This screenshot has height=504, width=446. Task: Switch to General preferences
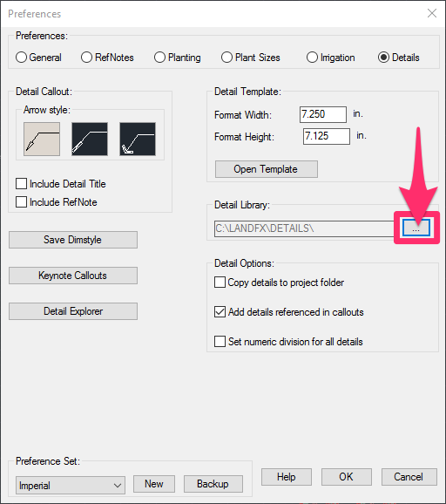click(x=21, y=58)
